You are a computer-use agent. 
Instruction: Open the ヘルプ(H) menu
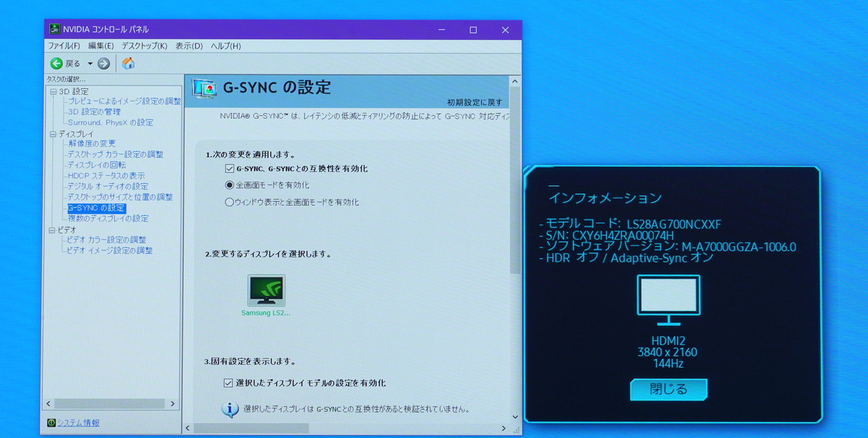point(226,46)
